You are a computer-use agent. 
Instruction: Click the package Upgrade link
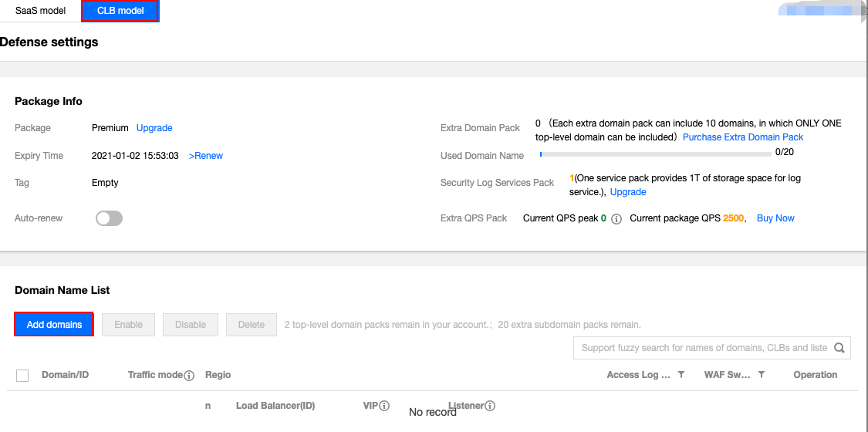point(154,128)
